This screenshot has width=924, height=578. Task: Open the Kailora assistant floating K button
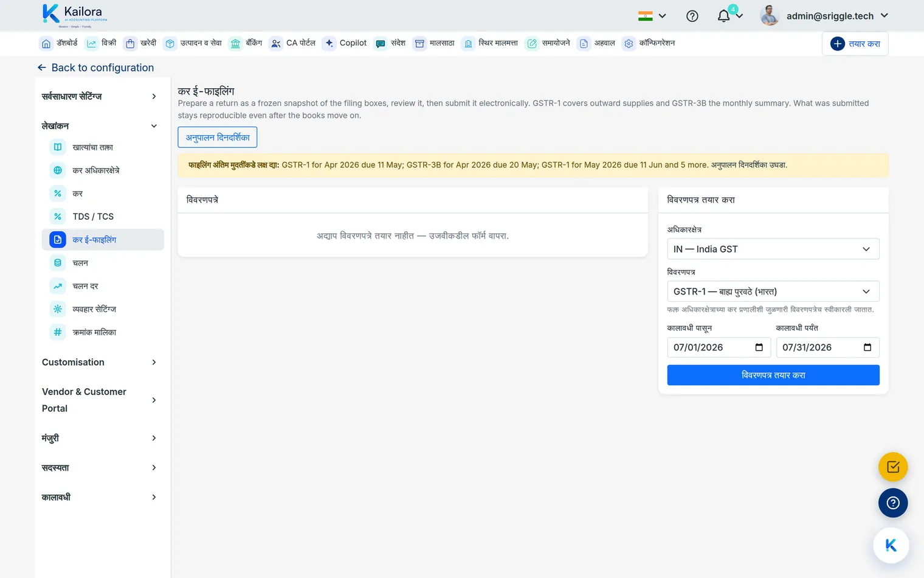click(x=891, y=545)
